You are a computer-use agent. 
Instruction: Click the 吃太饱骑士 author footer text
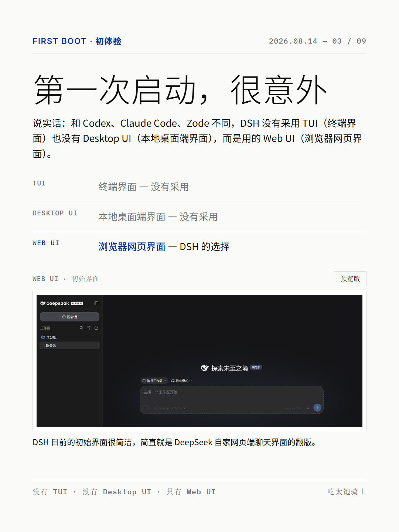pyautogui.click(x=347, y=492)
